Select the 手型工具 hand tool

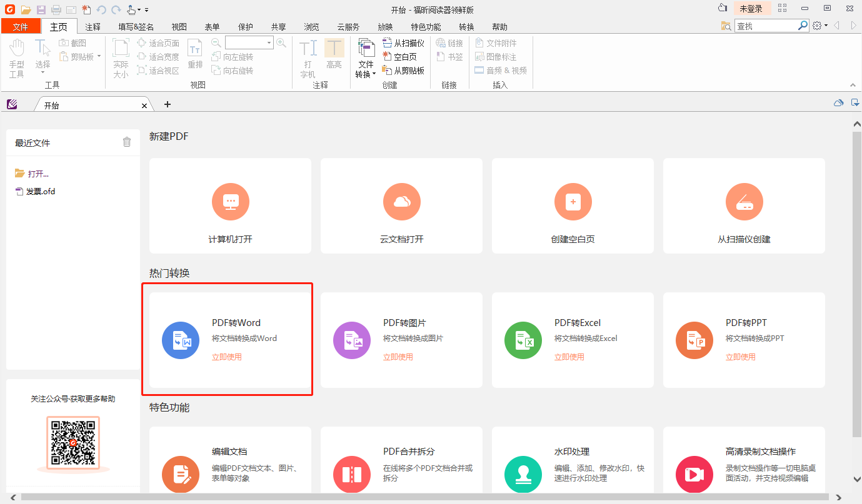tap(17, 58)
